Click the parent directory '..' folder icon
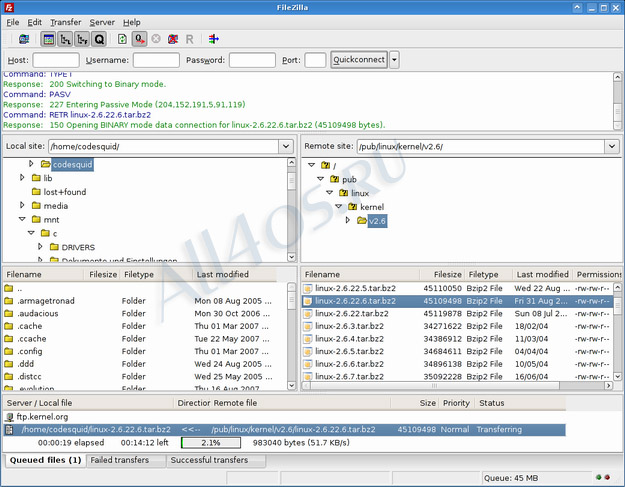 coord(9,288)
